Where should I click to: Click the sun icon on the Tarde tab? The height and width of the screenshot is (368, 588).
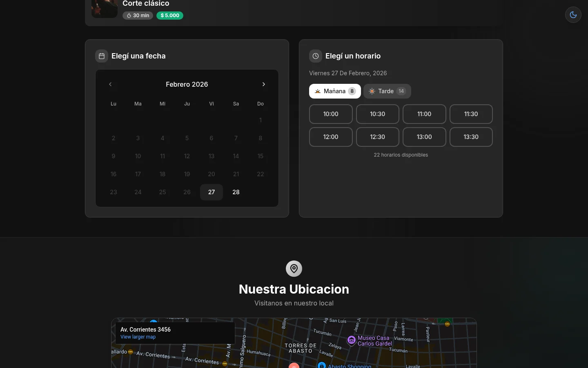pyautogui.click(x=372, y=91)
